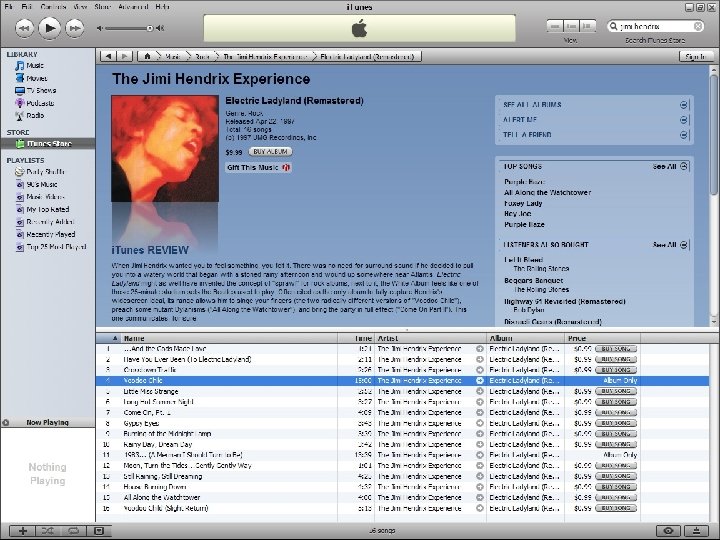Switch to list view button

pos(555,27)
